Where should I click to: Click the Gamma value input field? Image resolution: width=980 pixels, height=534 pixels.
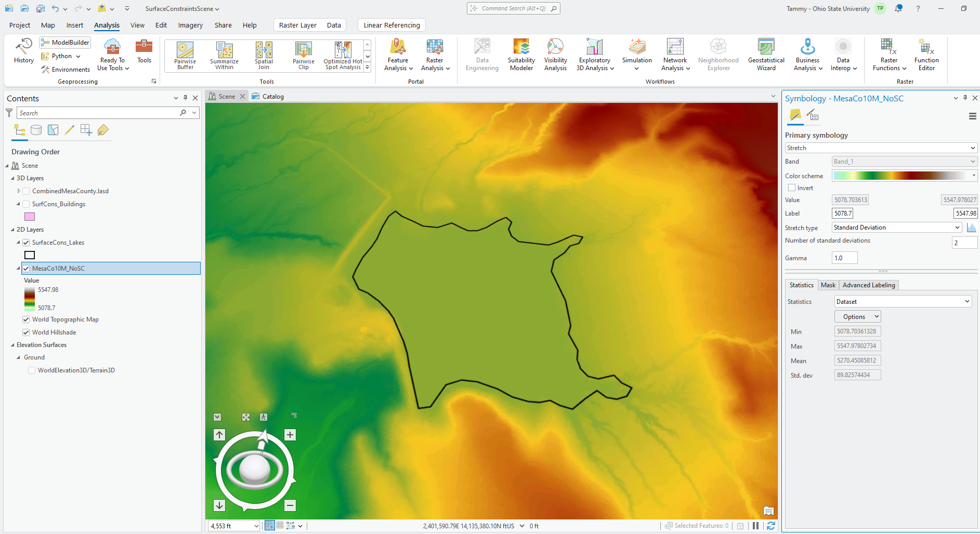coord(844,258)
